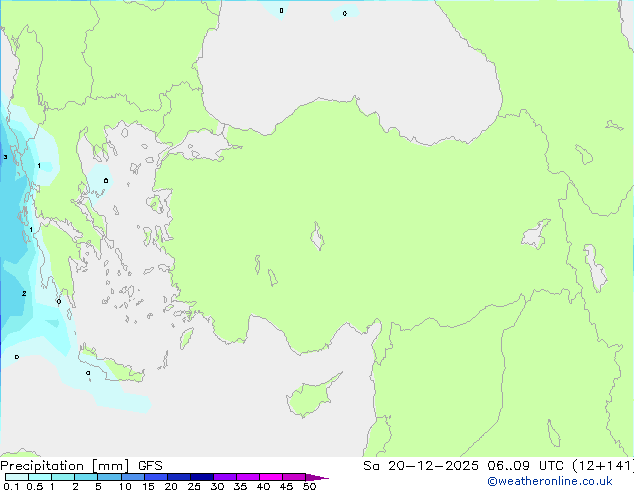The height and width of the screenshot is (490, 634).
Task: Click the legend label '25'
Action: [x=194, y=486]
